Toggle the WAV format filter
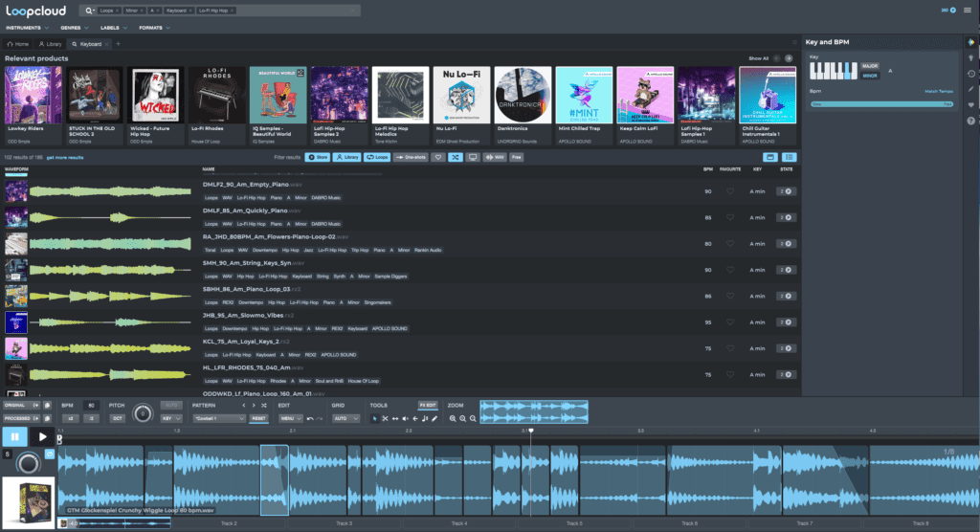 pyautogui.click(x=495, y=158)
